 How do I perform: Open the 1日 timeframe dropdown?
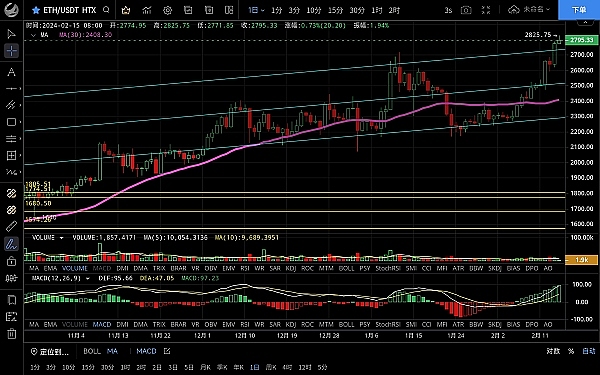pos(256,10)
